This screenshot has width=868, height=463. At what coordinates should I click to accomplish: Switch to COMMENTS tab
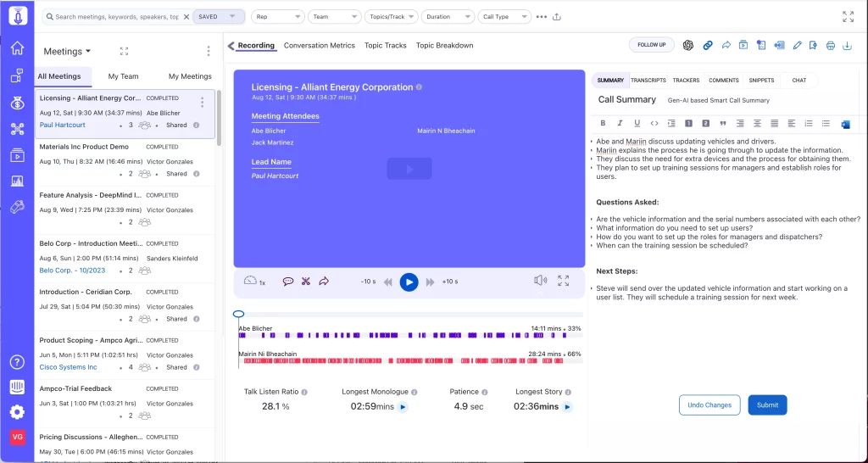724,81
